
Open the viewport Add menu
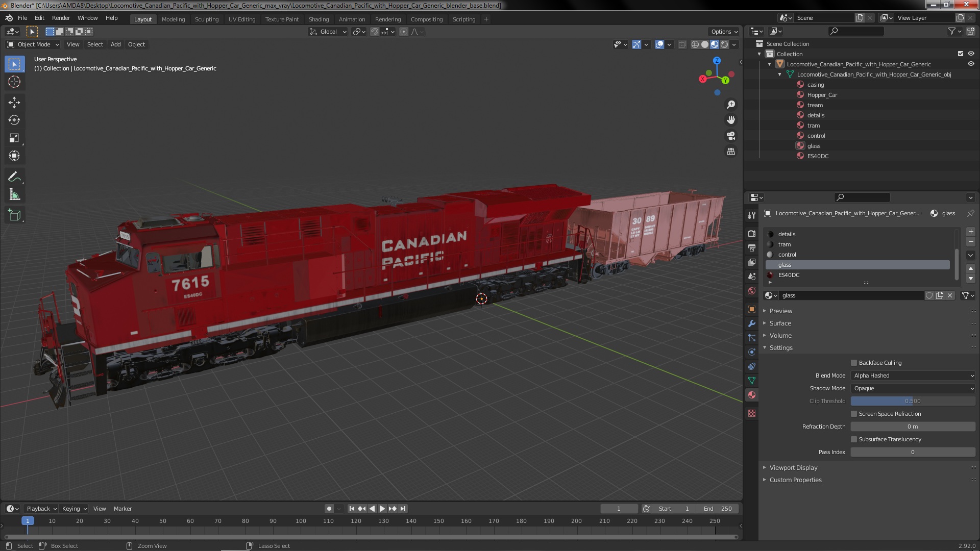[116, 44]
